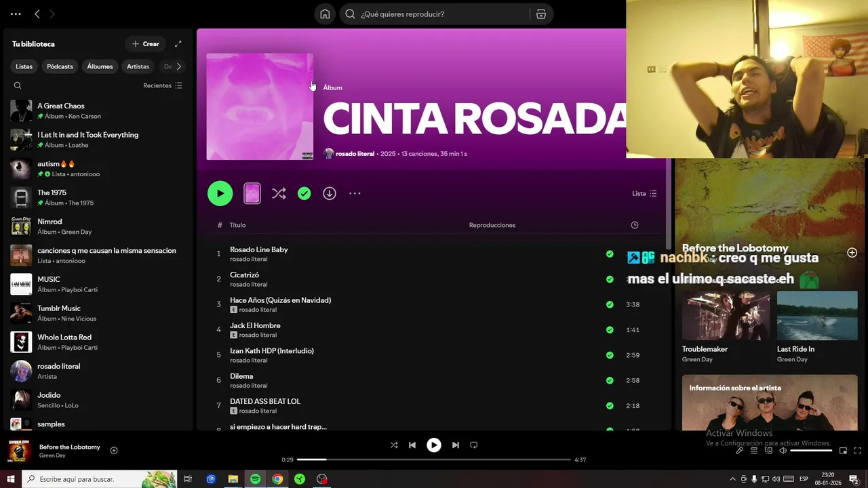Toggle saved checkmark for Jack El Hombre
Viewport: 868px width, 488px height.
click(x=610, y=329)
